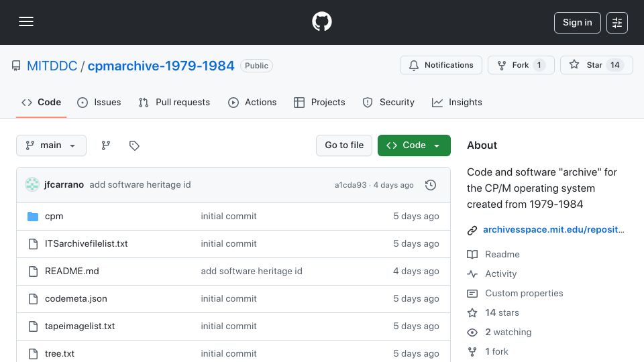644x362 pixels.
Task: Click the fork count badge showing 1
Action: click(x=539, y=65)
